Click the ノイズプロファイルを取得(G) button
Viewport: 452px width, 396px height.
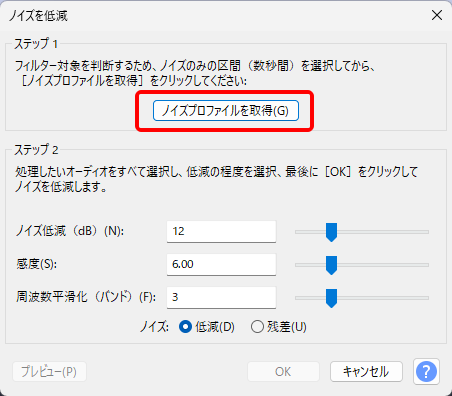(x=226, y=110)
